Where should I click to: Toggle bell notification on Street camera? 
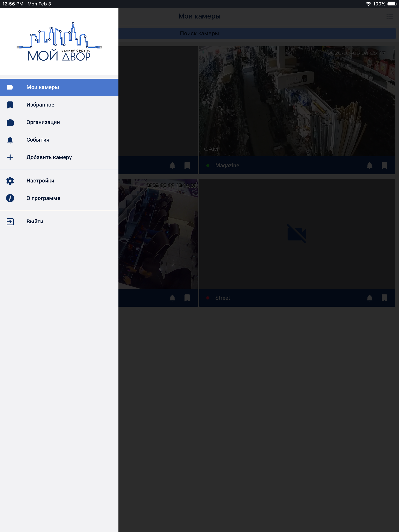(369, 298)
